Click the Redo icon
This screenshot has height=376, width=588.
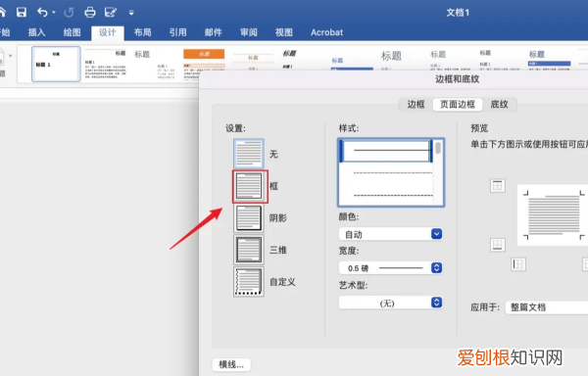(69, 13)
